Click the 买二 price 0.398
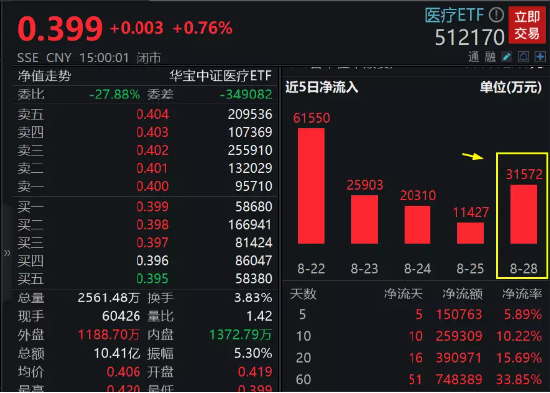The height and width of the screenshot is (393, 550). coord(153,225)
